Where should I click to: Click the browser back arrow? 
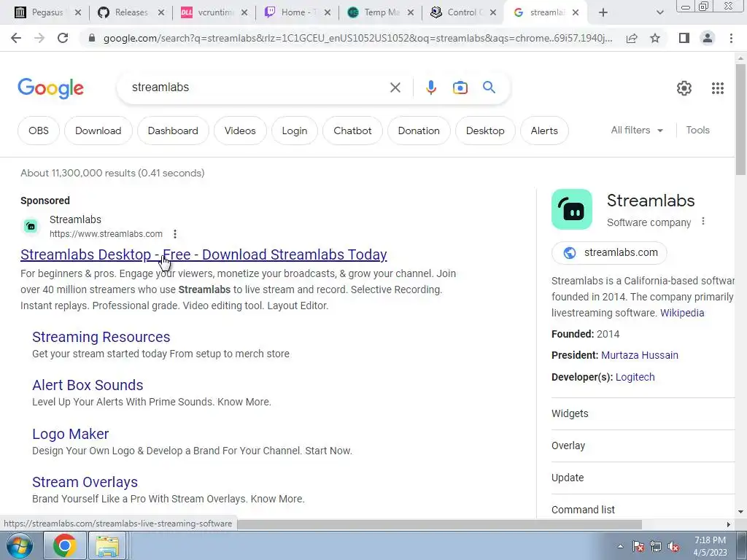[16, 38]
